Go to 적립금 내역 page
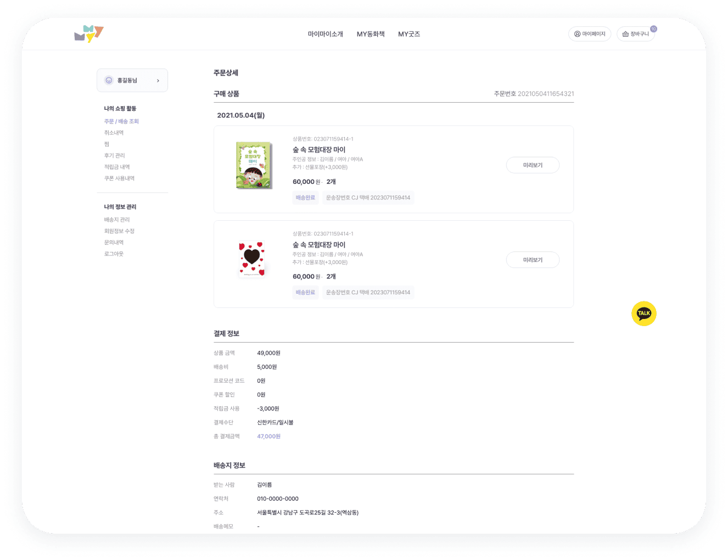 pyautogui.click(x=117, y=167)
